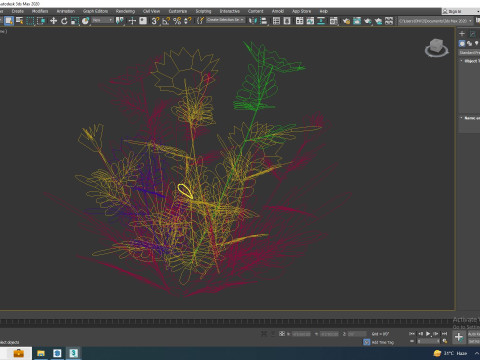Open Render Setup teapot icon

pyautogui.click(x=346, y=21)
